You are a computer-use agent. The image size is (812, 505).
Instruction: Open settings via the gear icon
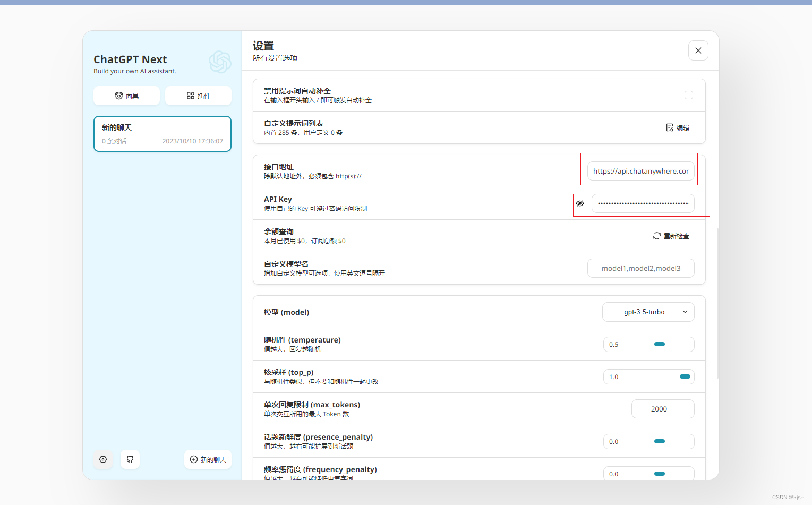coord(103,459)
